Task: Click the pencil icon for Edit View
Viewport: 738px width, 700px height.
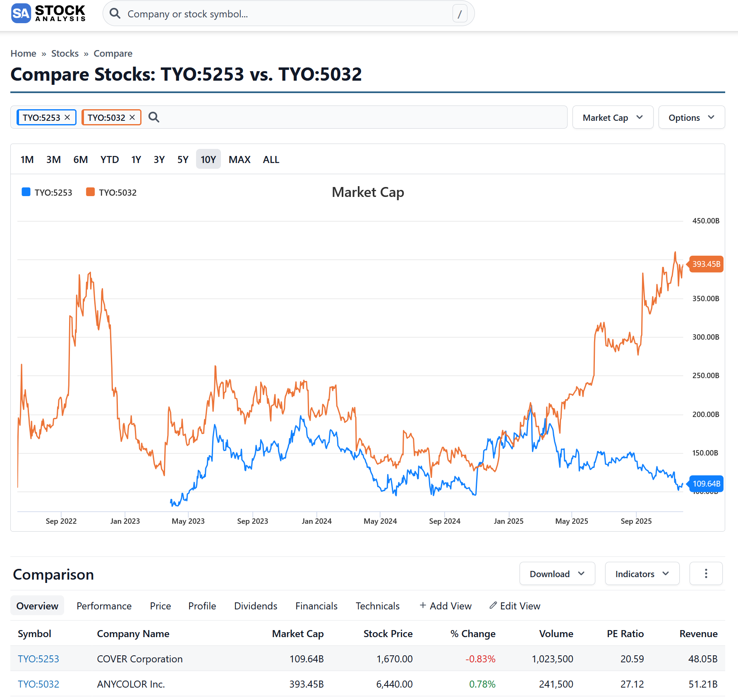Action: click(493, 605)
